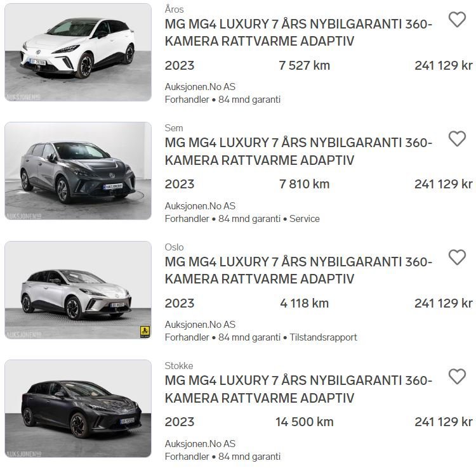This screenshot has width=476, height=468.
Task: Click the 4 118 km mileage text
Action: tap(304, 303)
